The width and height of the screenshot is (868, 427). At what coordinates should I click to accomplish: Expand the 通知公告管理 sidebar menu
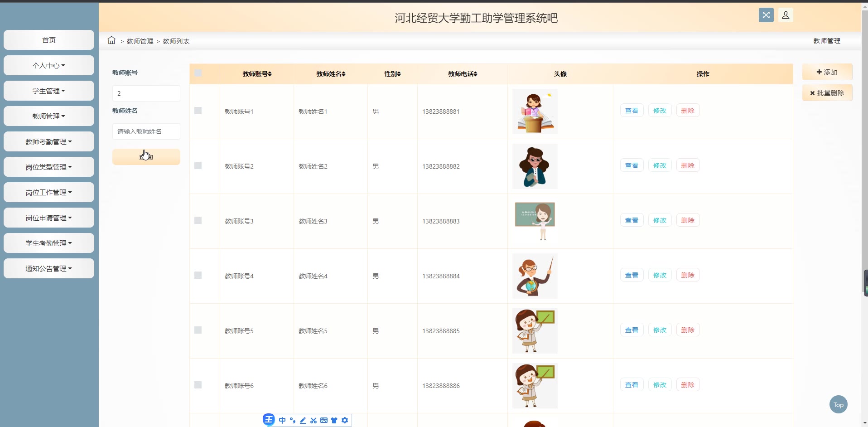pyautogui.click(x=49, y=268)
